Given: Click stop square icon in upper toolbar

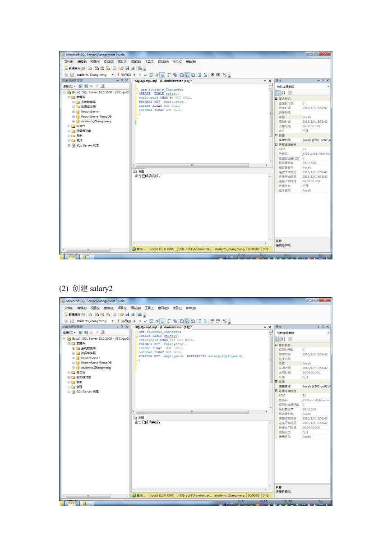Looking at the screenshot, I should point(140,74).
